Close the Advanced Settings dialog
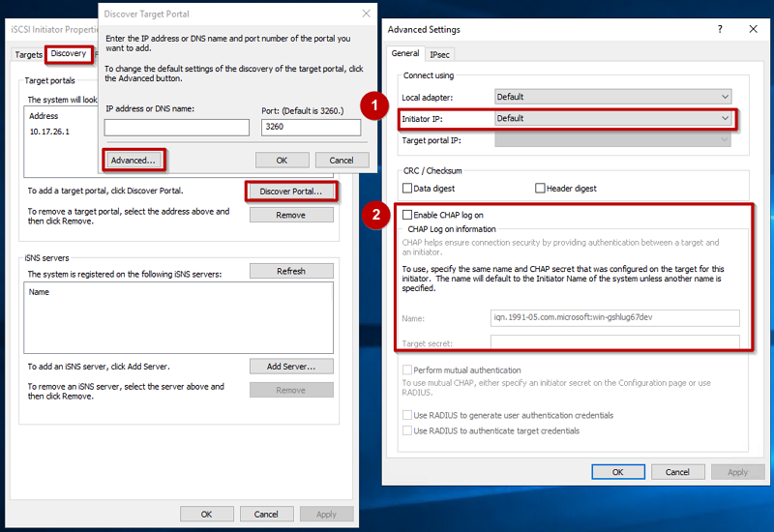 [753, 30]
